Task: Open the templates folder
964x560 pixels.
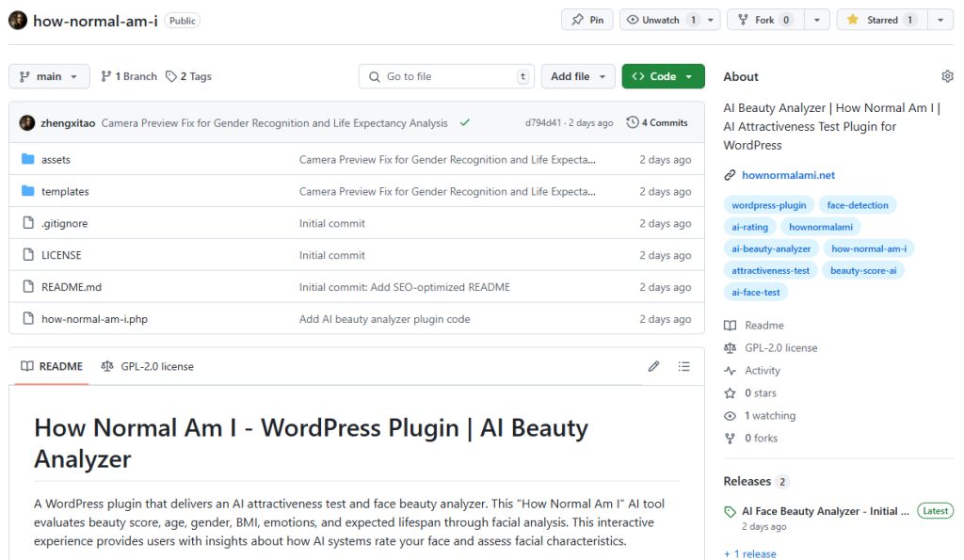Action: tap(65, 191)
